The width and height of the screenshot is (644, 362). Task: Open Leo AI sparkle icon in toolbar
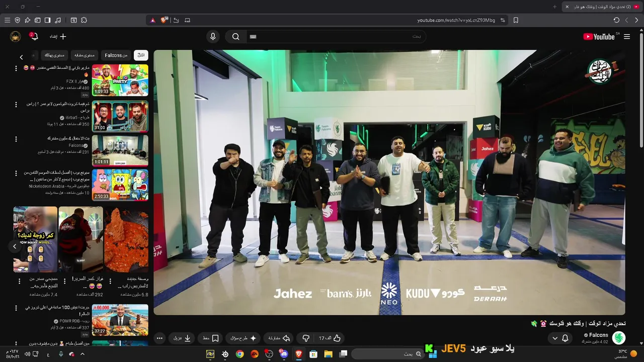(27, 20)
